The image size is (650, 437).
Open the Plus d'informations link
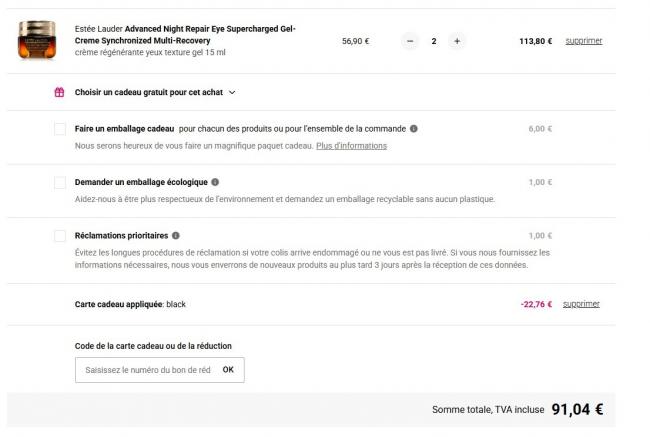(351, 146)
